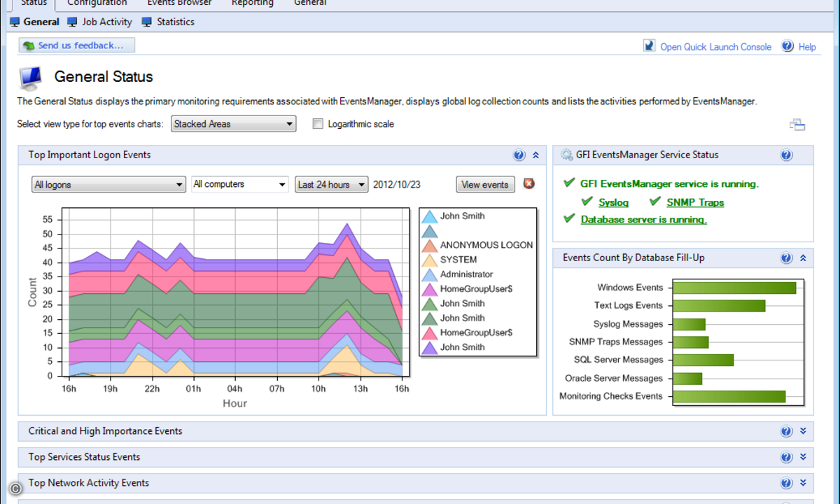This screenshot has width=840, height=504.
Task: Click the date 2012/10/23
Action: [x=396, y=185]
